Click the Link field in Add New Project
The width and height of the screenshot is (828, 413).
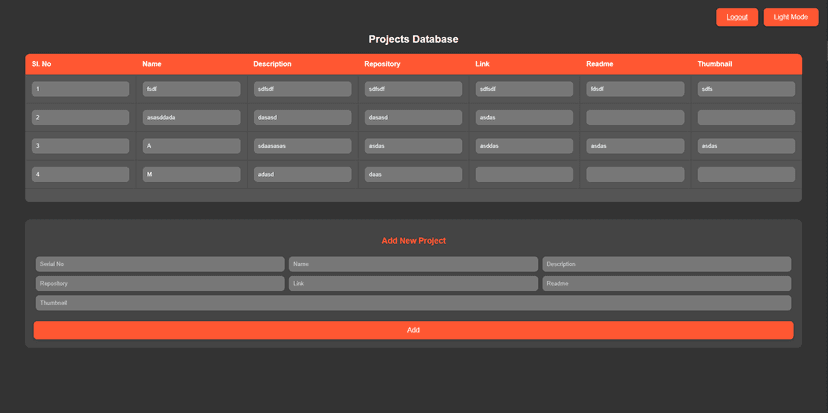coord(413,283)
